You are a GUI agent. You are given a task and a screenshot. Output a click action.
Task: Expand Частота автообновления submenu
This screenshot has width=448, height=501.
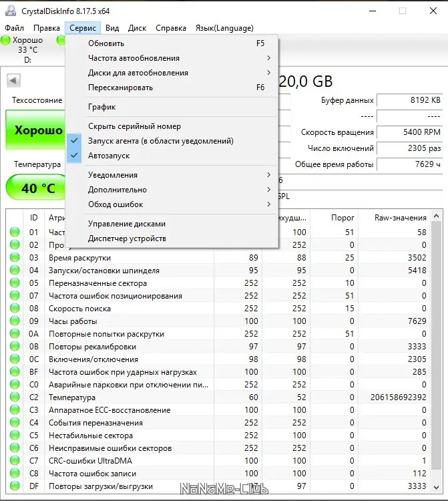pos(172,58)
